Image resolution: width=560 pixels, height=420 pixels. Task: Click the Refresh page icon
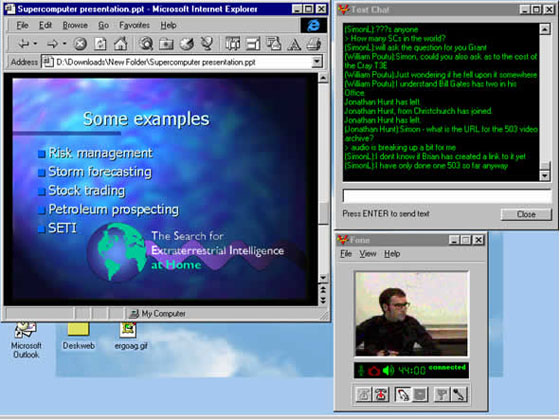100,44
